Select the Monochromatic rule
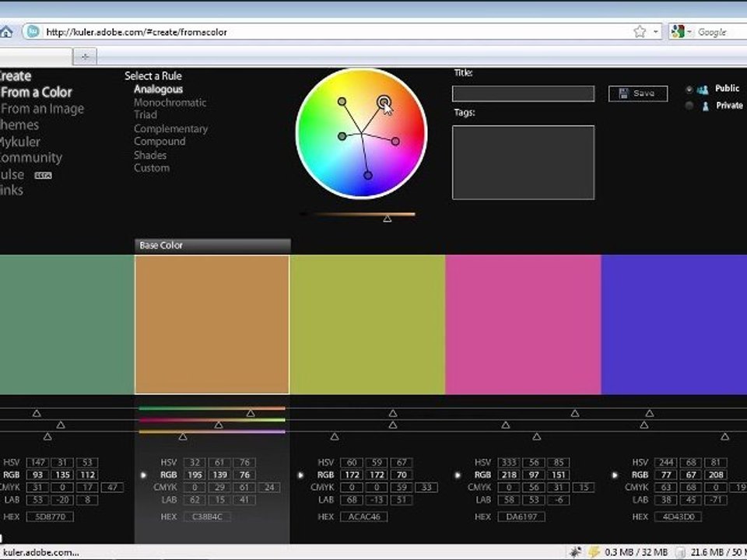747x560 pixels. click(170, 103)
